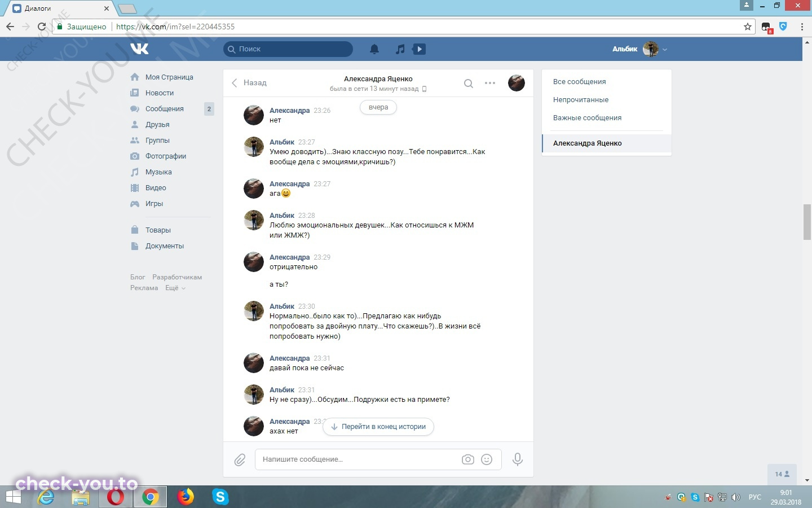
Task: Reload the page with browser refresh icon
Action: click(x=42, y=27)
